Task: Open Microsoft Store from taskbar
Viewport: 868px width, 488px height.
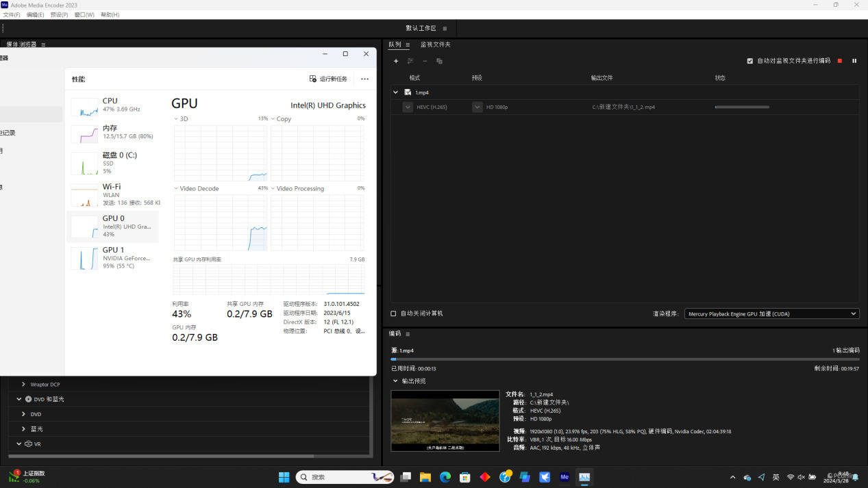Action: pos(464,477)
